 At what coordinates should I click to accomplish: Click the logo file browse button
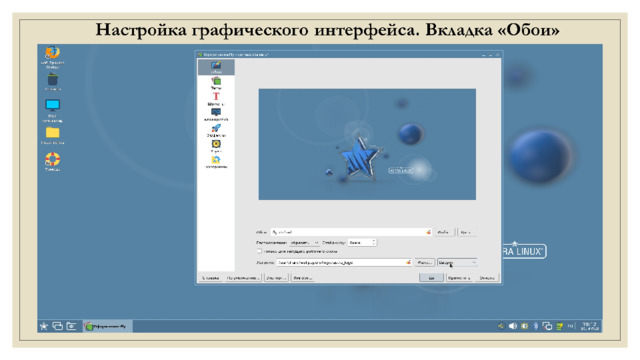[424, 262]
